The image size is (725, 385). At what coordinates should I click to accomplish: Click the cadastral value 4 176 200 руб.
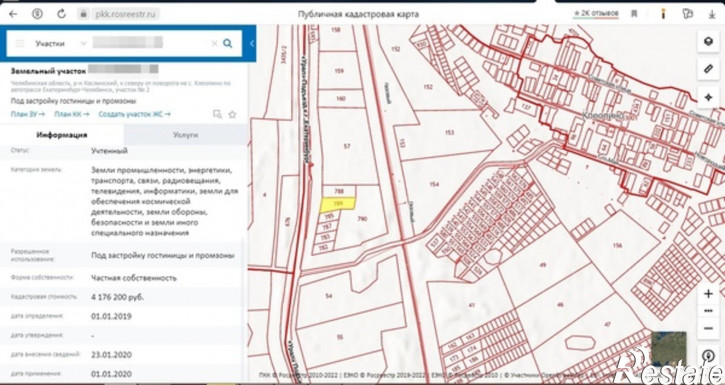point(117,297)
